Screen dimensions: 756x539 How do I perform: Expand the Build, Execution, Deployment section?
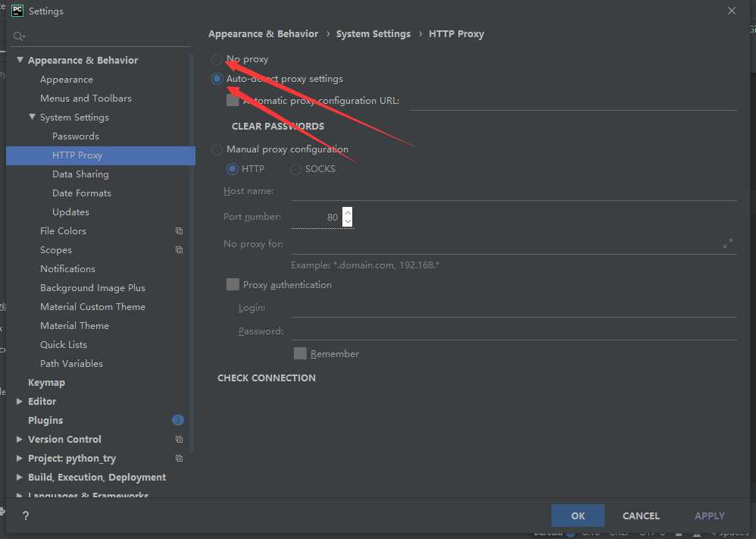pyautogui.click(x=20, y=477)
